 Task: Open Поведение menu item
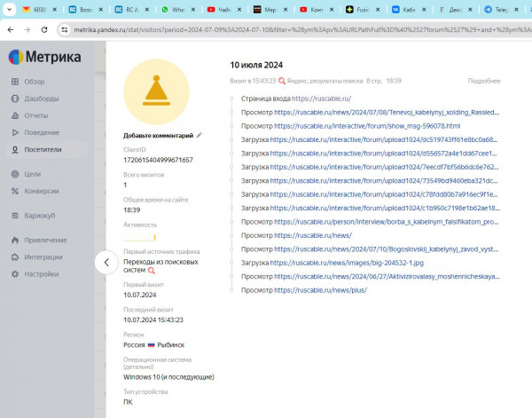click(41, 132)
